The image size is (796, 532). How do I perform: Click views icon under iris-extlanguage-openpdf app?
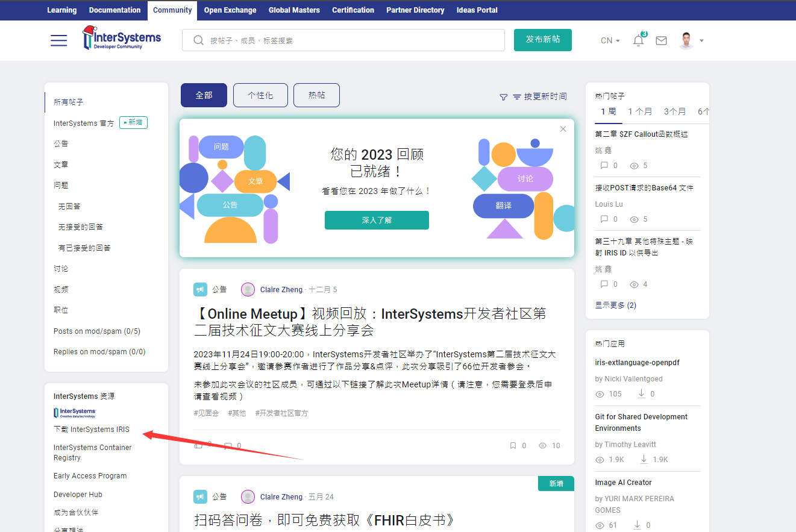[x=600, y=394]
